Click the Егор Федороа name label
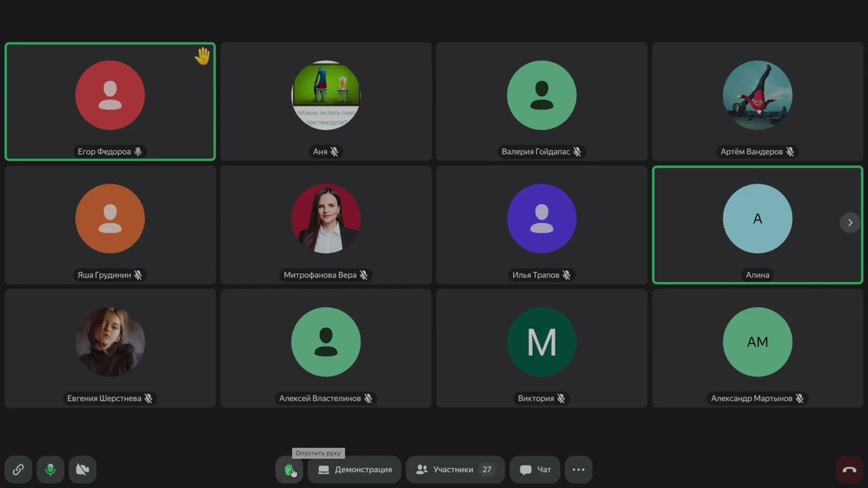 (x=104, y=152)
